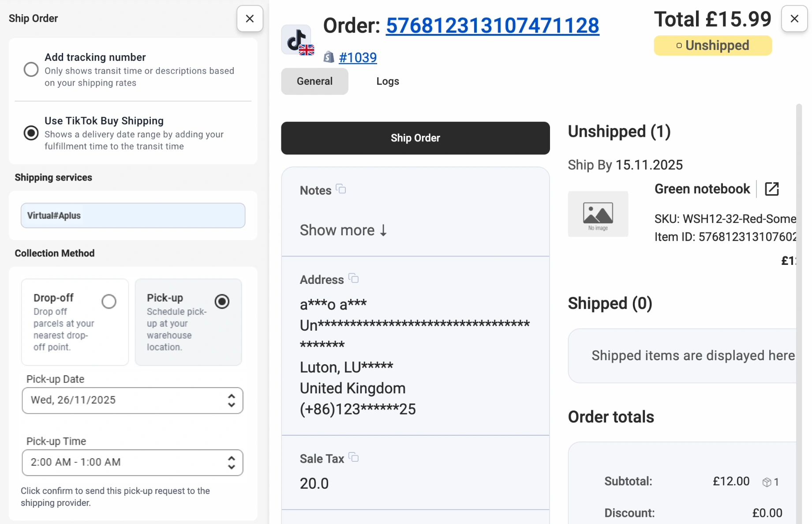This screenshot has width=812, height=524.
Task: Click the Virtual#Aplus shipping service field
Action: [133, 215]
